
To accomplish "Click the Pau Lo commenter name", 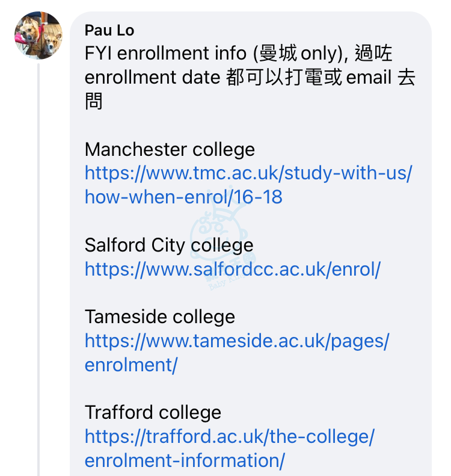I will [109, 30].
